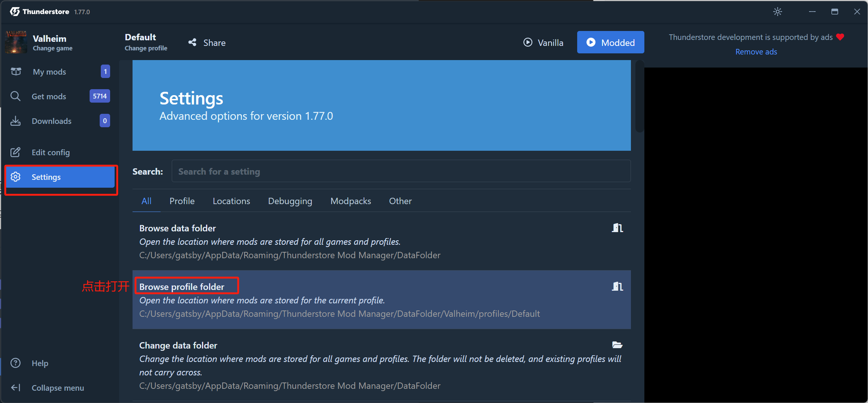Launch the game Modded
This screenshot has width=868, height=403.
pyautogui.click(x=610, y=43)
